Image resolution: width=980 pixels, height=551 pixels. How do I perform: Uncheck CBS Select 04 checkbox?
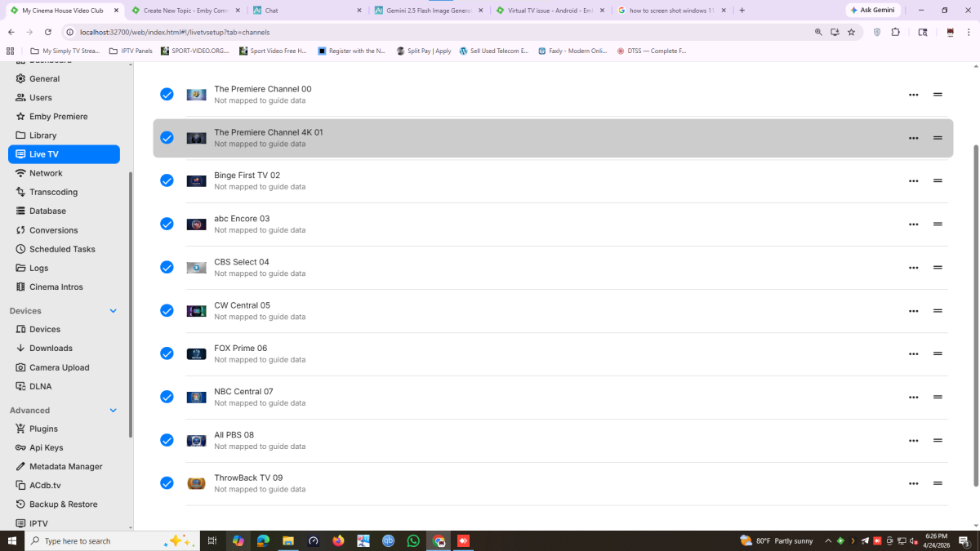point(167,267)
